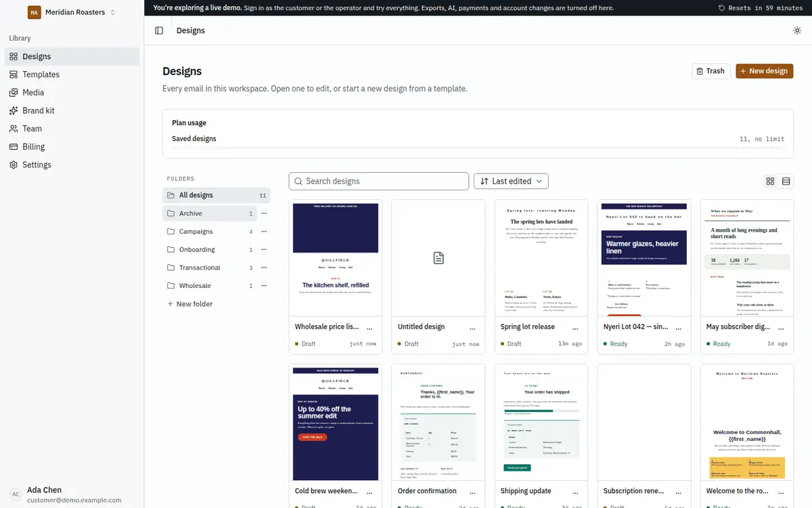Open the Designs sidebar icon
The height and width of the screenshot is (508, 812).
[14, 57]
